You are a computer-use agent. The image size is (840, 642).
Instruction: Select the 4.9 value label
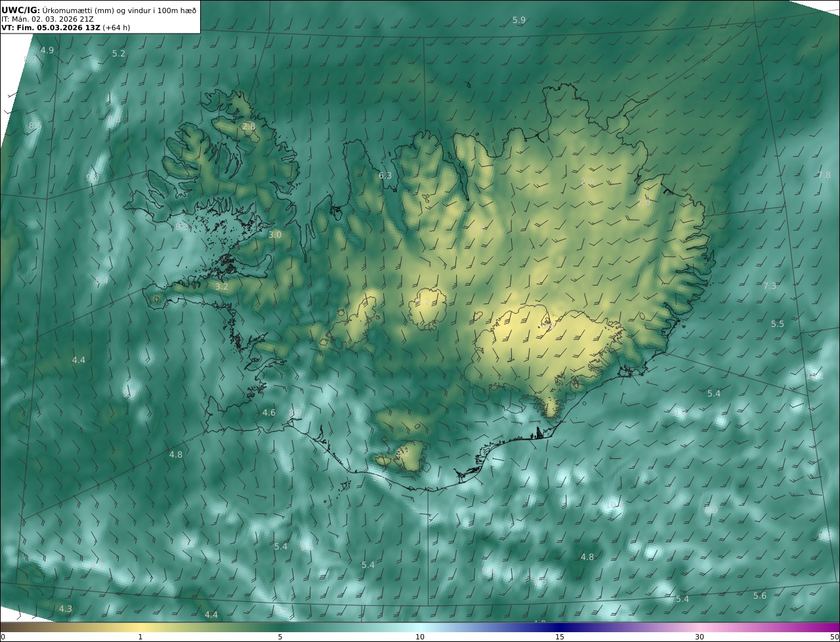pos(47,50)
